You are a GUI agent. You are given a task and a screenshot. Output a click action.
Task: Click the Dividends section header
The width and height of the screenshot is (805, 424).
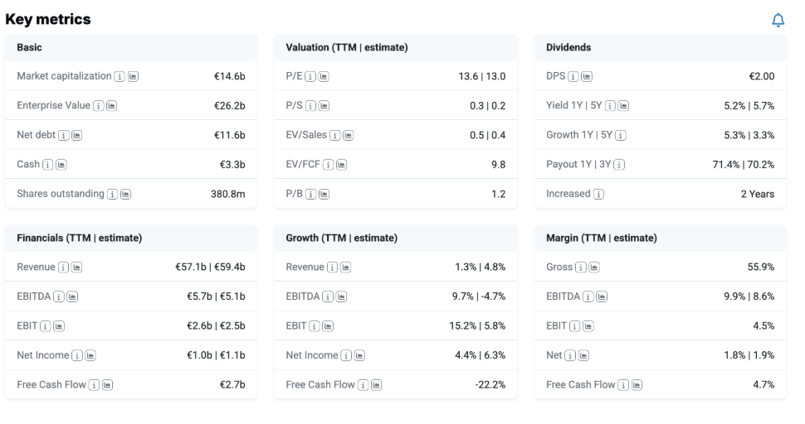click(567, 47)
